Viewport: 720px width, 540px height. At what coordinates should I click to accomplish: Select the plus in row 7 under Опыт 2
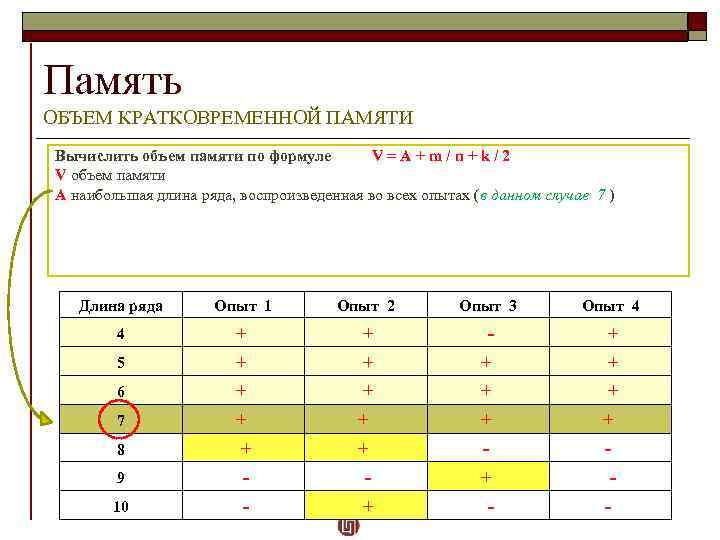(x=363, y=419)
